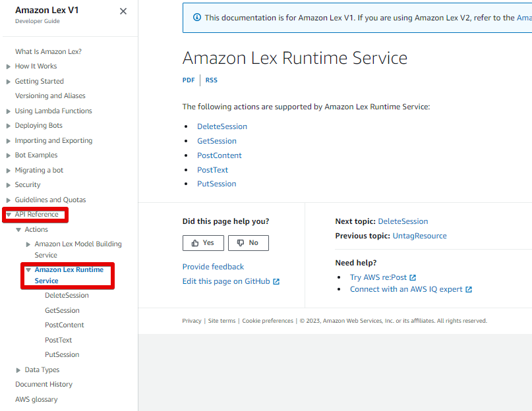
Task: Click the GetSession action link in list
Action: tap(216, 141)
